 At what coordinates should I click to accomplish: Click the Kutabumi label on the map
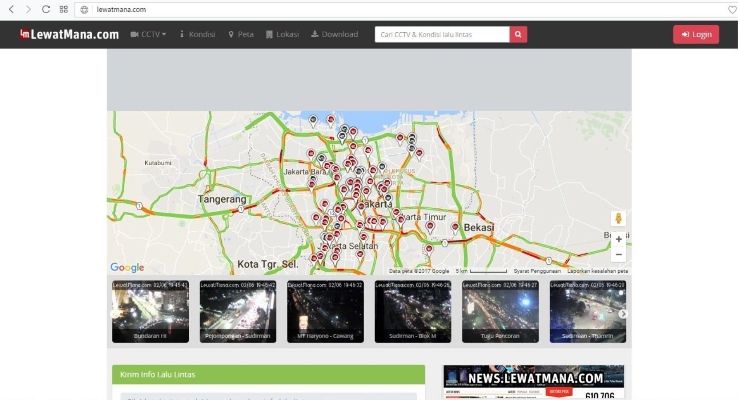pyautogui.click(x=158, y=163)
